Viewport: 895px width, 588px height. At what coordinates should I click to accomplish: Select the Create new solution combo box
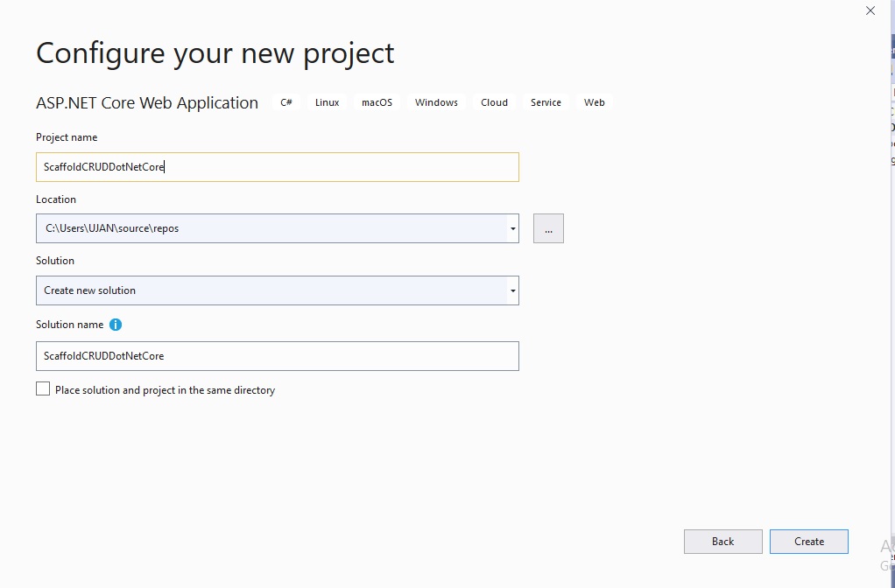click(271, 290)
